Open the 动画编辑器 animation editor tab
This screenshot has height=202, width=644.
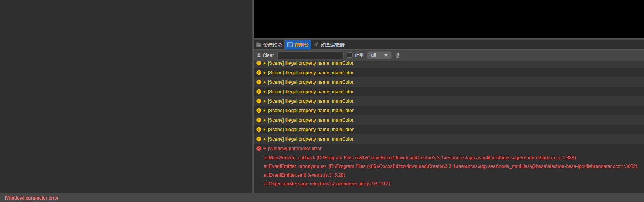(329, 45)
